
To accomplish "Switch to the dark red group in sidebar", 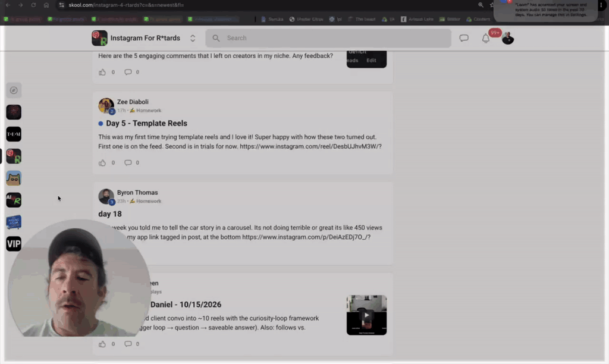I will tap(14, 112).
